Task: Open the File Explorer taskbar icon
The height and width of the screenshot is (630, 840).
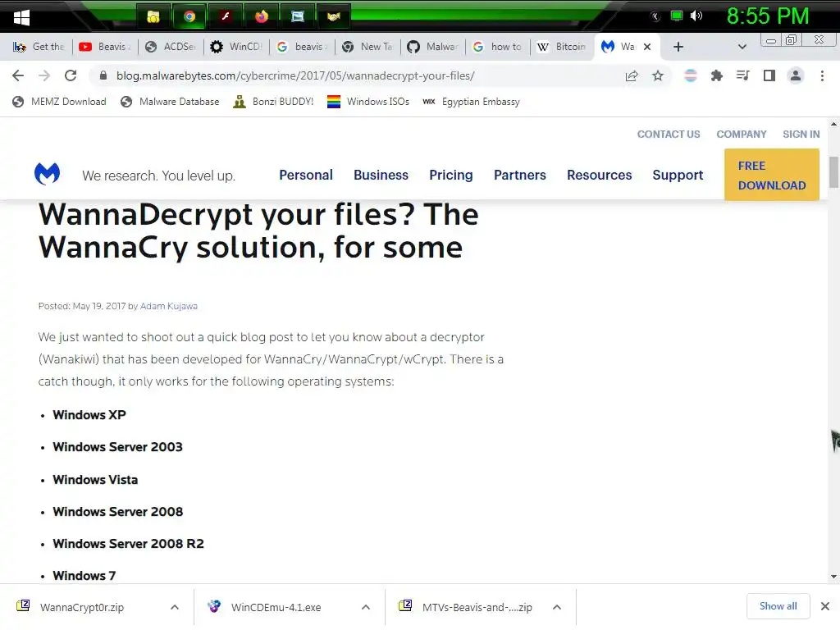Action: tap(153, 16)
